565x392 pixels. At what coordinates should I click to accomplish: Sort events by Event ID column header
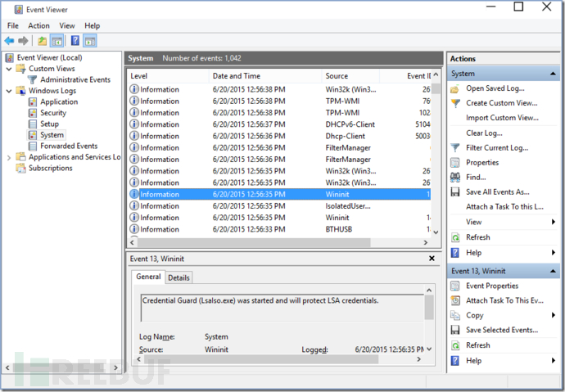[405, 76]
